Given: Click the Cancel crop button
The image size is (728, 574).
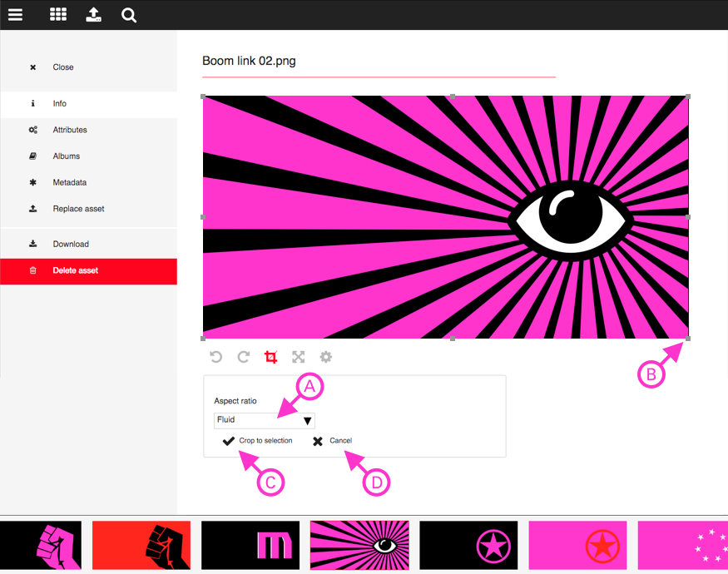Looking at the screenshot, I should (341, 441).
